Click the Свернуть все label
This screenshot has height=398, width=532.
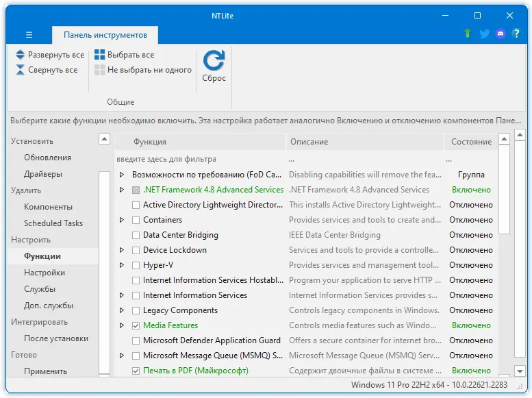coord(53,70)
